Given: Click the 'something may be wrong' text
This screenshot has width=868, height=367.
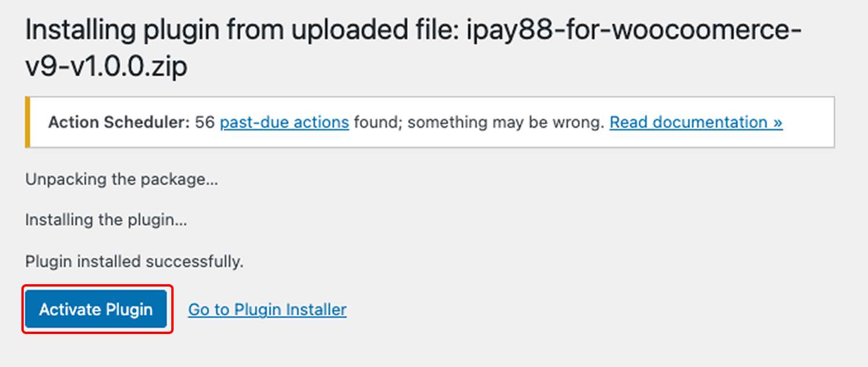Looking at the screenshot, I should (x=506, y=123).
